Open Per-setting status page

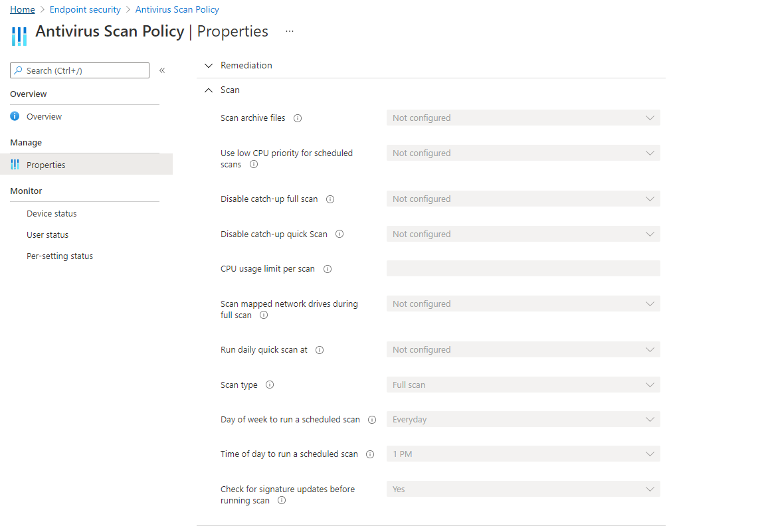coord(60,256)
